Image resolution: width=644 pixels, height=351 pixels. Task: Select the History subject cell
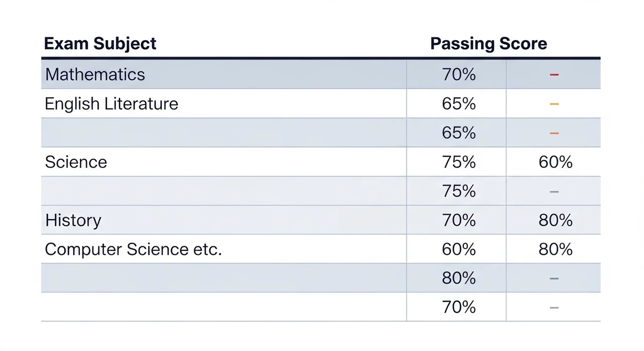[x=73, y=220]
